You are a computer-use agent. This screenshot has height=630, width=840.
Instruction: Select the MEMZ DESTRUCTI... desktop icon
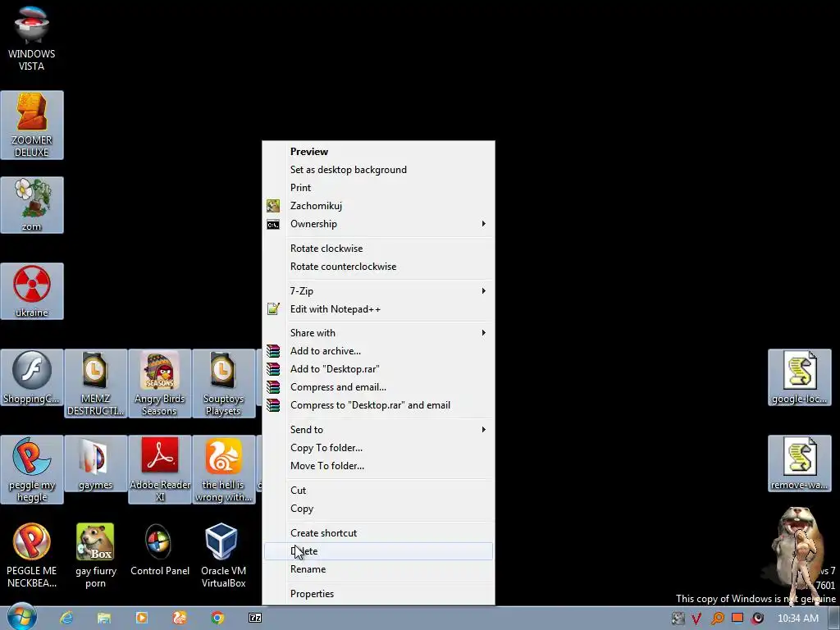click(x=95, y=383)
